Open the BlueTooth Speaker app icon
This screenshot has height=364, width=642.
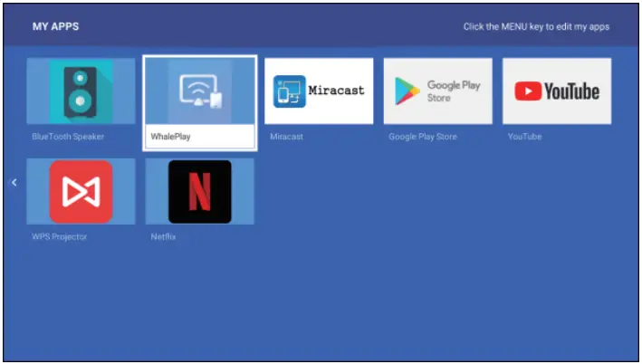81,91
